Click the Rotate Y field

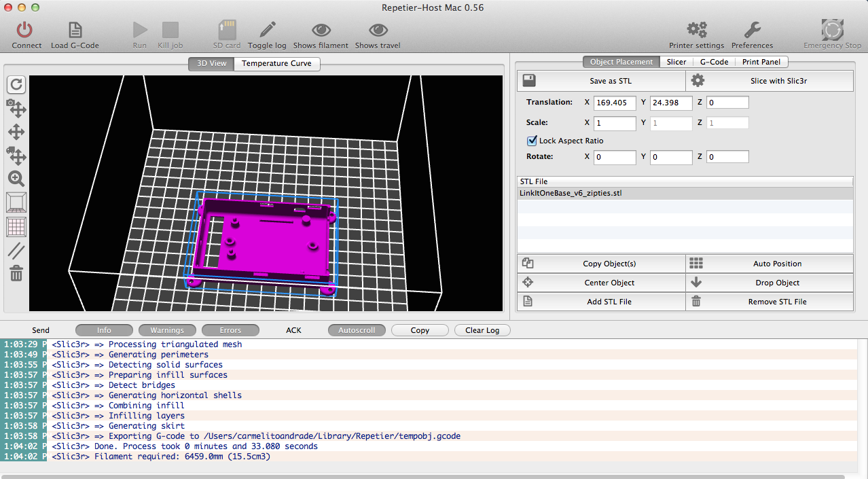click(x=671, y=157)
